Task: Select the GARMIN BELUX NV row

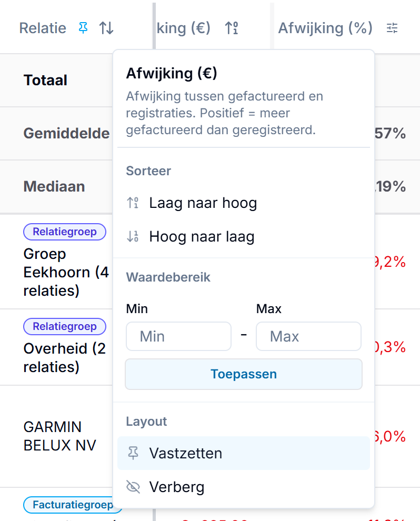Action: (60, 436)
